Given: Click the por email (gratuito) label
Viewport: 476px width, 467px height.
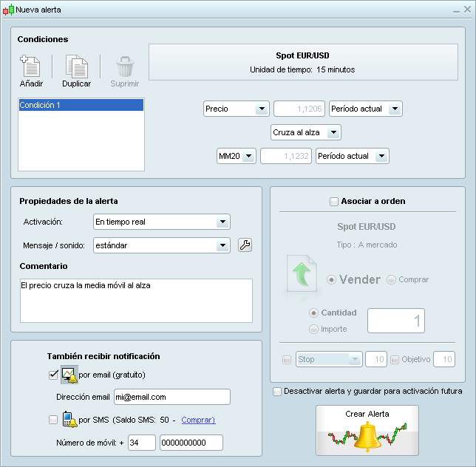Looking at the screenshot, I should pyautogui.click(x=112, y=375).
